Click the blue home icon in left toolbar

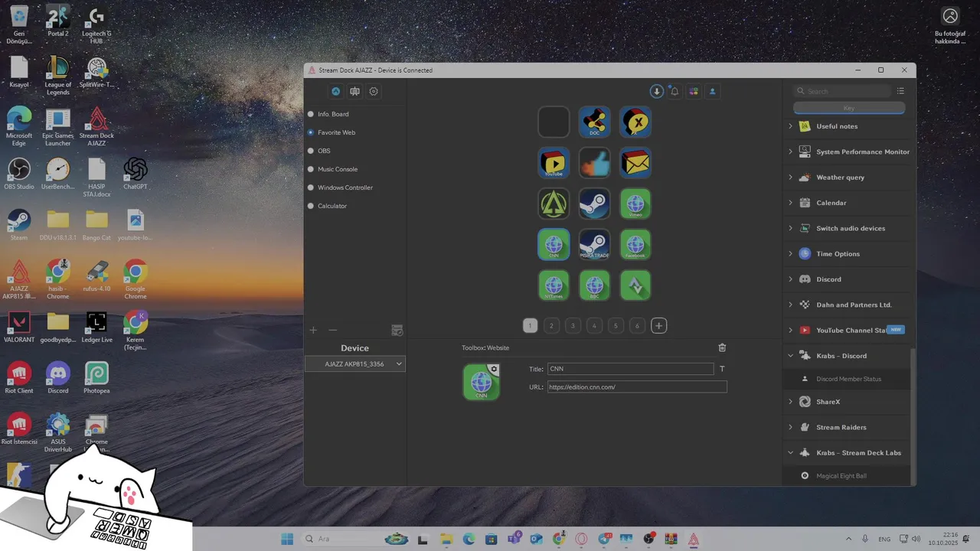click(335, 91)
